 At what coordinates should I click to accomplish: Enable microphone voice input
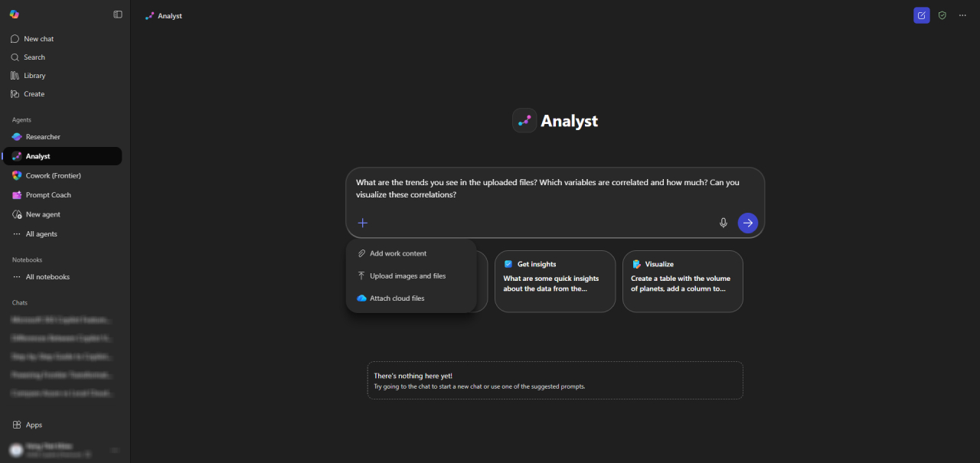coord(723,223)
